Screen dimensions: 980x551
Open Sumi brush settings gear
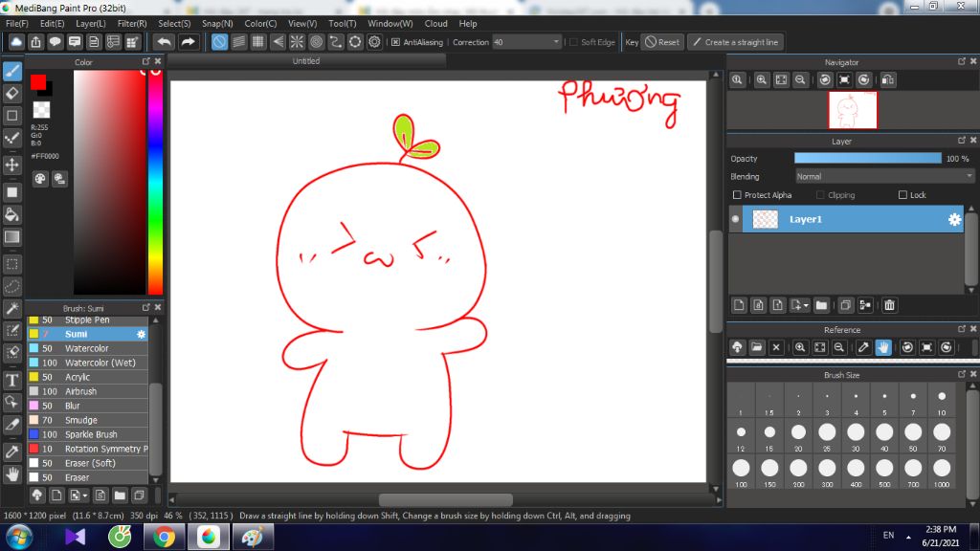pos(142,334)
